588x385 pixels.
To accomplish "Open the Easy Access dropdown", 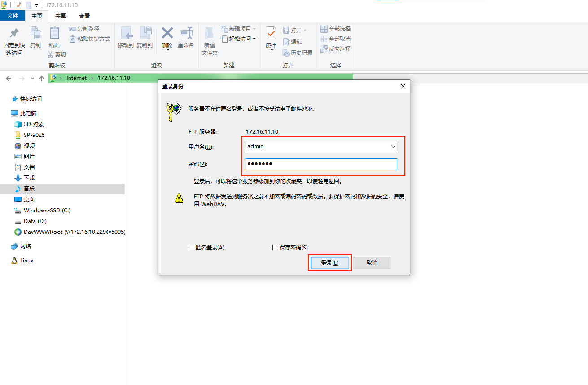I will [x=242, y=39].
